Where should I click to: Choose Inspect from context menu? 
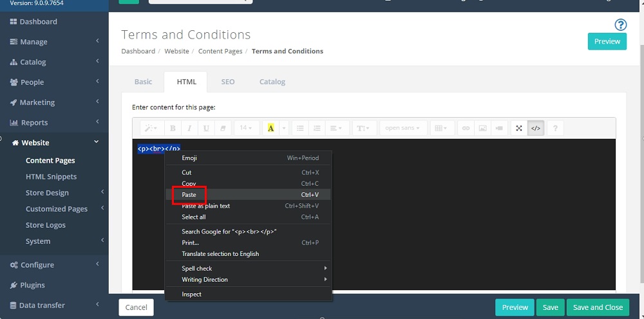pyautogui.click(x=249, y=295)
